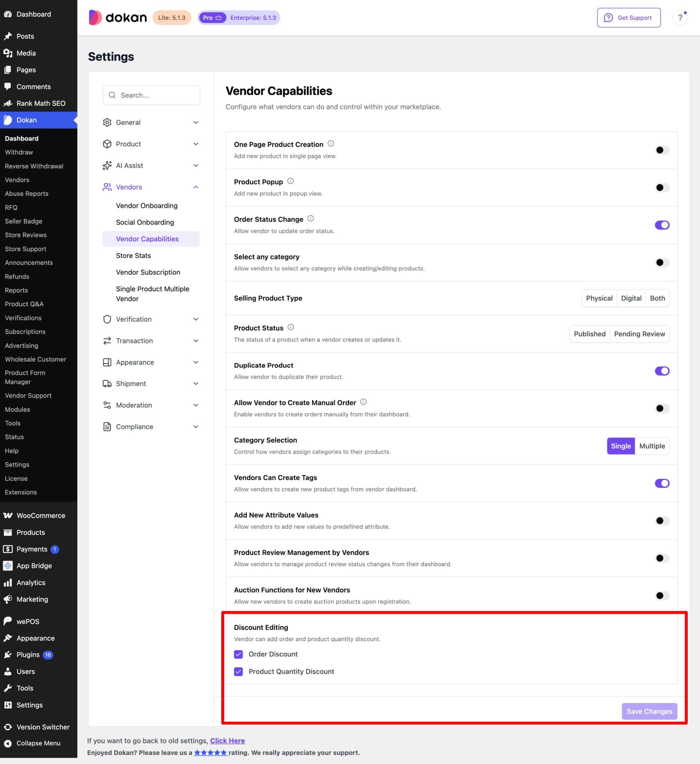Image resolution: width=700 pixels, height=764 pixels.
Task: Open the Vendor Onboarding submenu item
Action: click(147, 206)
